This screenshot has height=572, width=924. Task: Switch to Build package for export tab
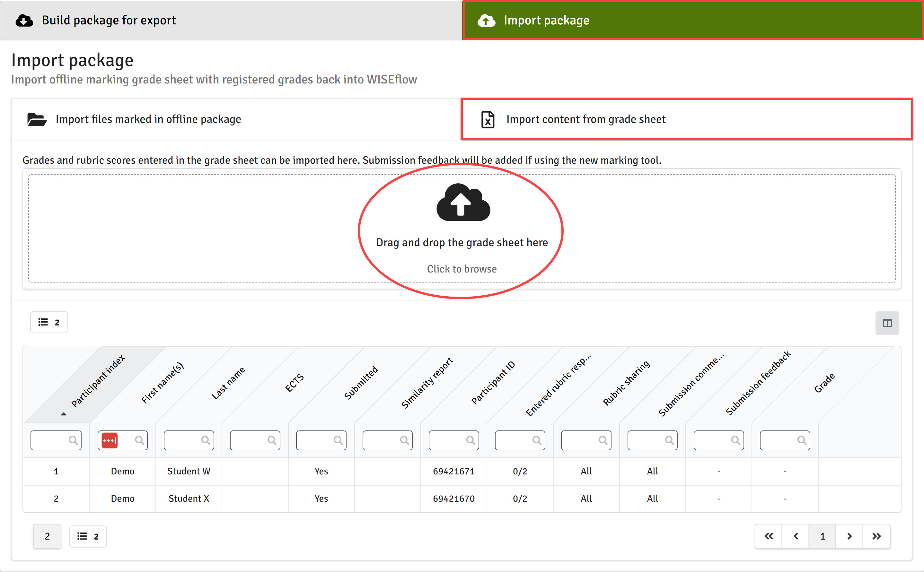(x=231, y=20)
